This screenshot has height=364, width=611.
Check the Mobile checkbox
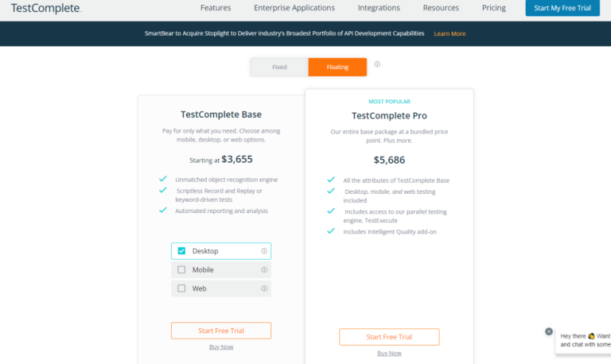pos(181,269)
